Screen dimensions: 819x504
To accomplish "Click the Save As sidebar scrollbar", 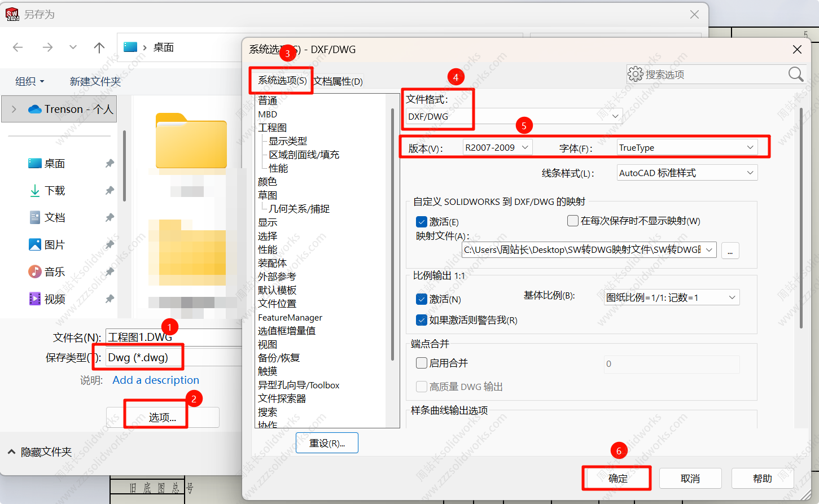I will 124,166.
